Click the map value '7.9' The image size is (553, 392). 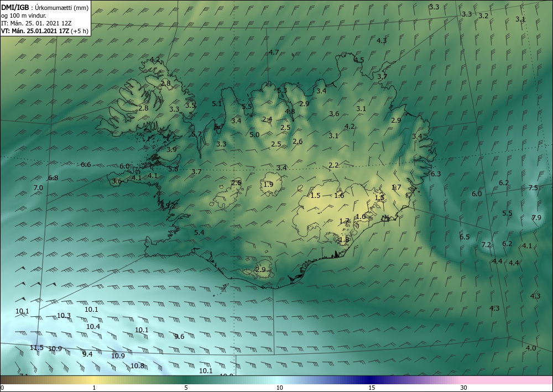coord(536,217)
